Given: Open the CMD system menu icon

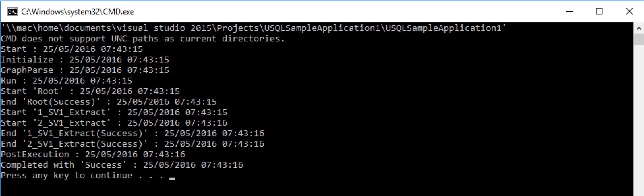Looking at the screenshot, I should [13, 12].
